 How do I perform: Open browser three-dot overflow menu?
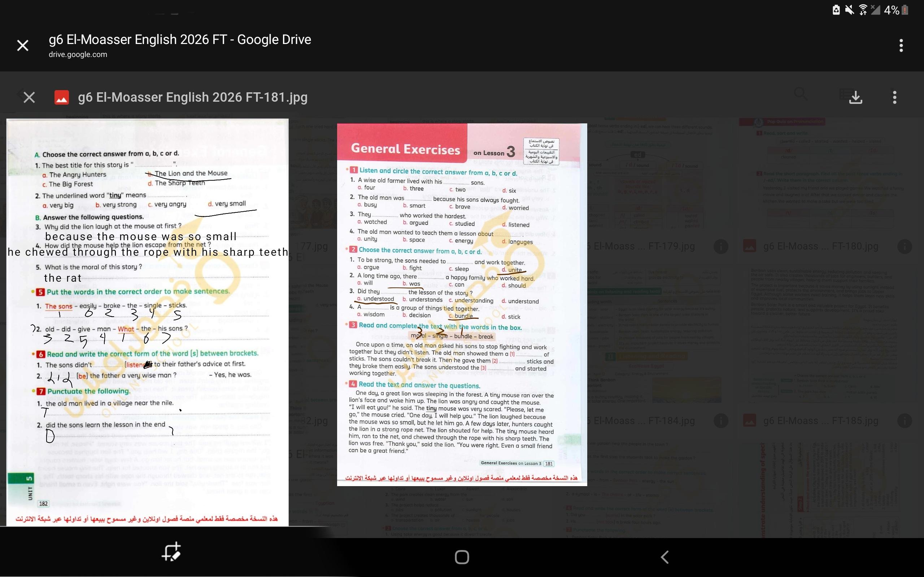(x=901, y=45)
